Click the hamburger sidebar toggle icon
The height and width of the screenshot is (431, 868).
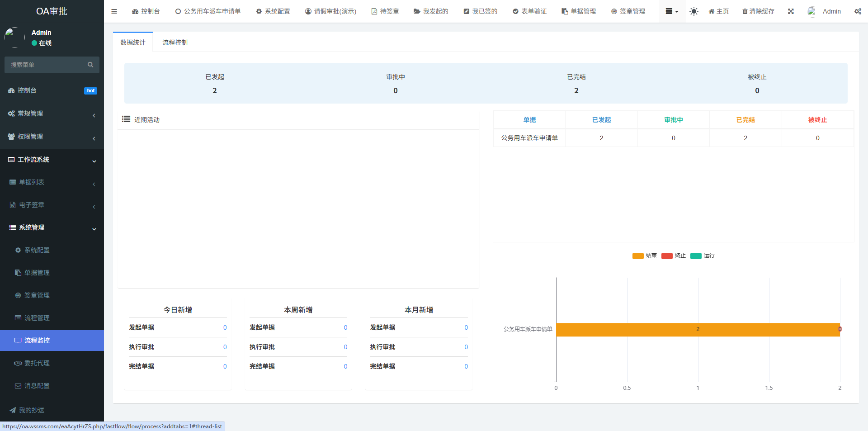pos(114,11)
